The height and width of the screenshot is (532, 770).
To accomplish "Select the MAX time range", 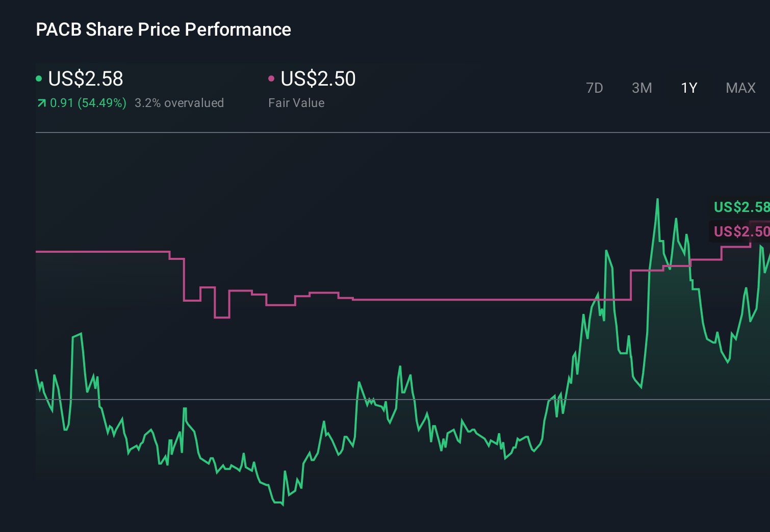I will [740, 88].
